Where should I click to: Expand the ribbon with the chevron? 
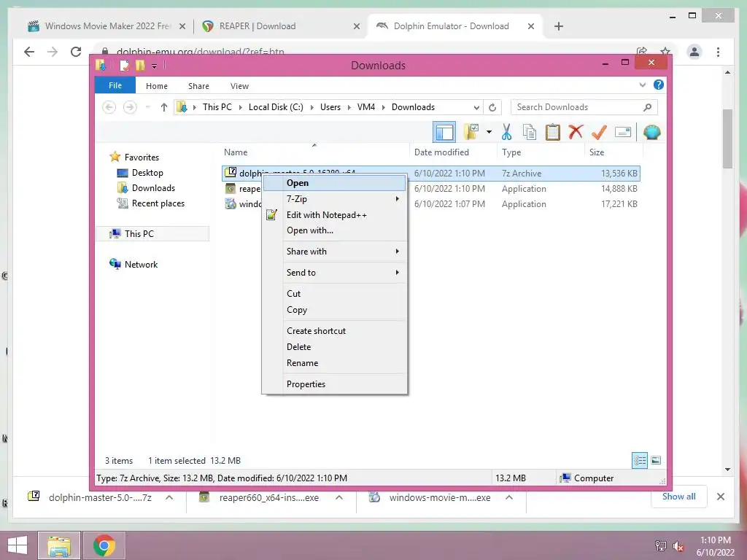point(642,85)
